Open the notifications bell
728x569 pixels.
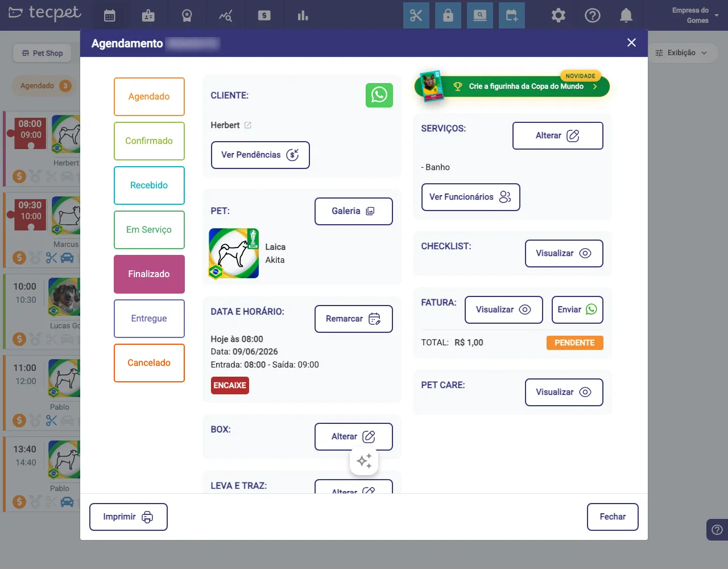(626, 15)
